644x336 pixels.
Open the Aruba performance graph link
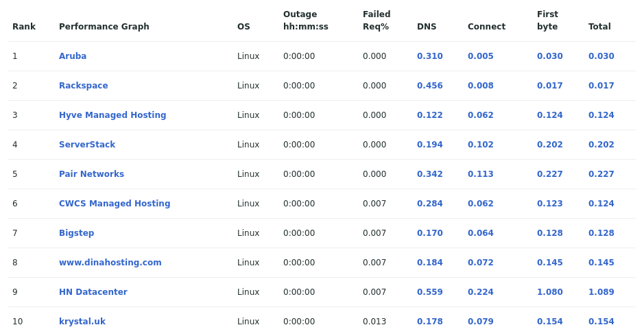pyautogui.click(x=73, y=56)
